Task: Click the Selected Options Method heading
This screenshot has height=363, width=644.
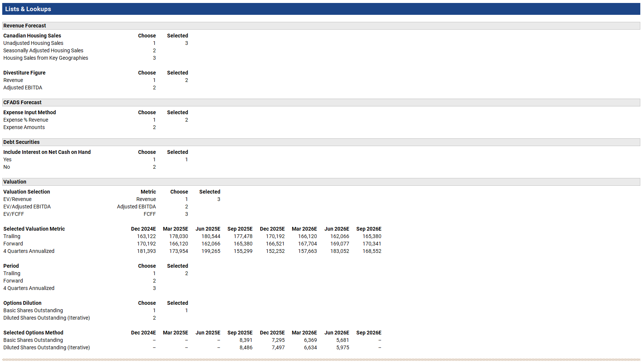Action: point(33,333)
